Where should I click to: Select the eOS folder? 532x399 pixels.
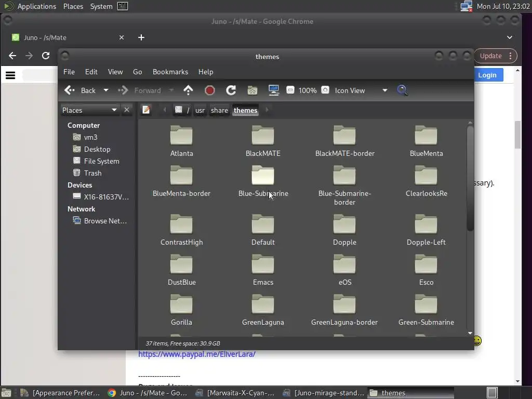click(345, 270)
